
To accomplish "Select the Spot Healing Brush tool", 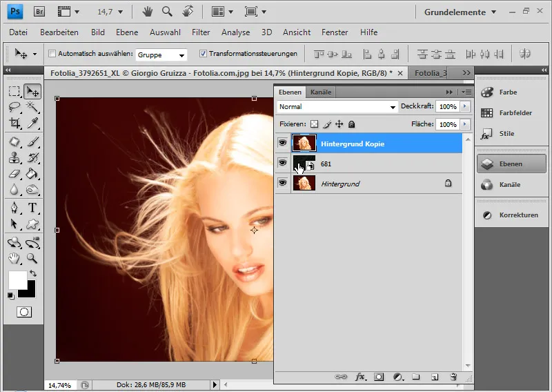I will tap(14, 141).
